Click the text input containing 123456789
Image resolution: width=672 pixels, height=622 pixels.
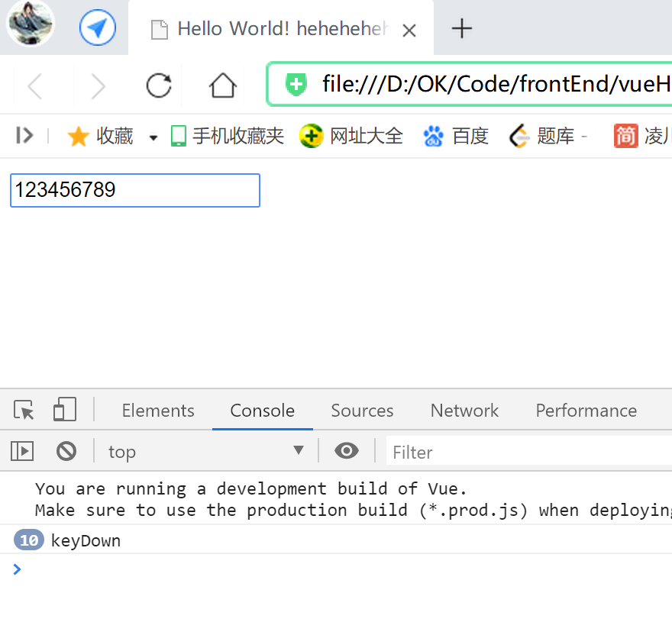(135, 190)
